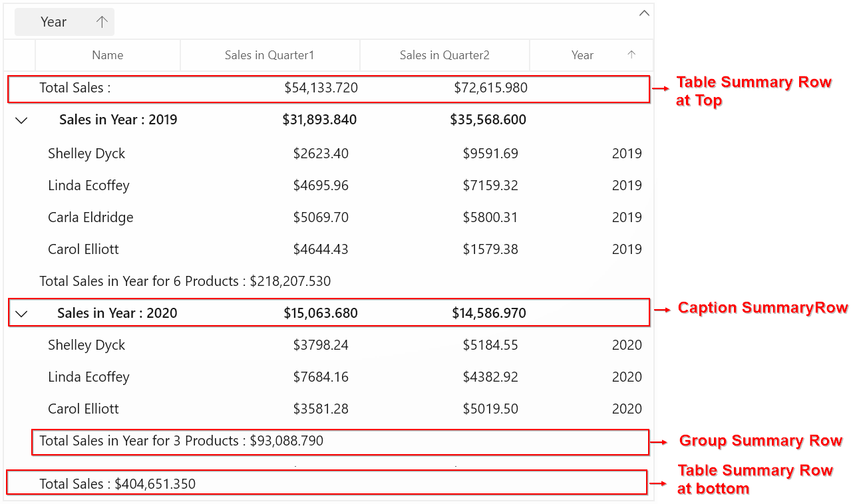The width and height of the screenshot is (855, 504).
Task: Select the $4695.96 cell
Action: [x=321, y=186]
